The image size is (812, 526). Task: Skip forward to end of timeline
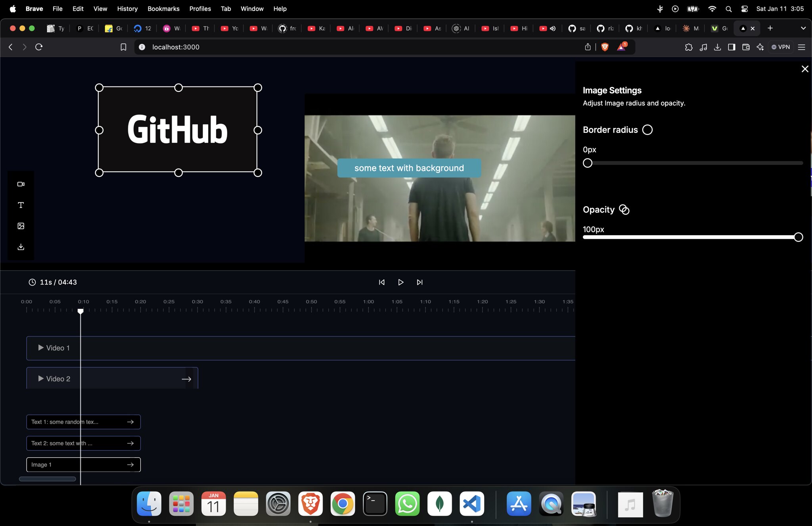419,282
